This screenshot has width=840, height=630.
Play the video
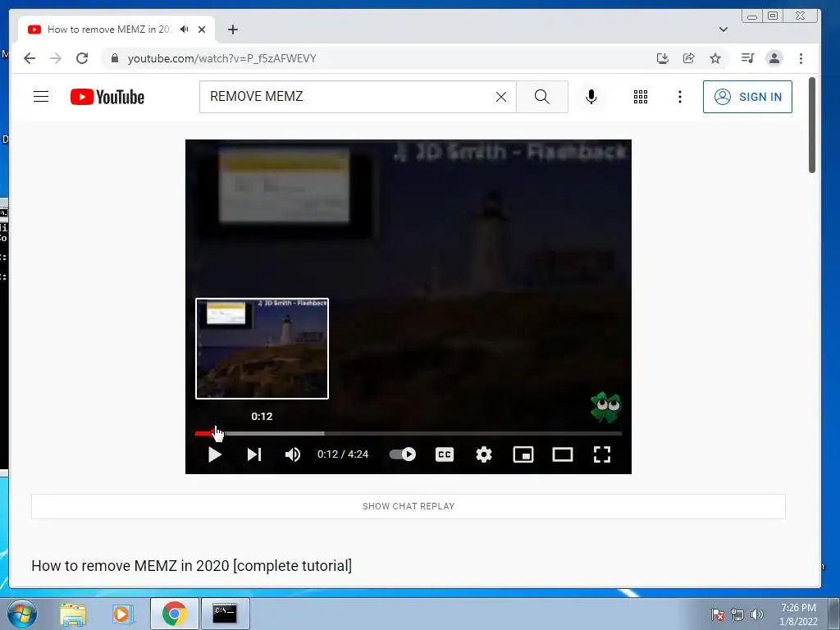[215, 454]
